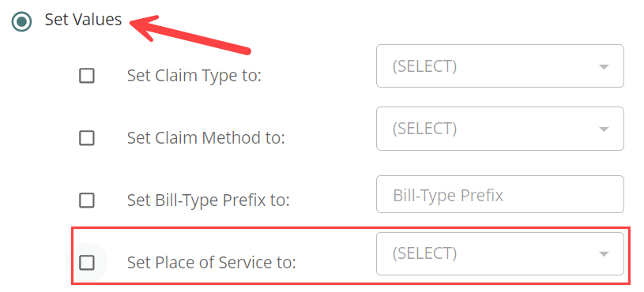
Task: Open the Claim Method select dropdown
Action: pyautogui.click(x=500, y=129)
